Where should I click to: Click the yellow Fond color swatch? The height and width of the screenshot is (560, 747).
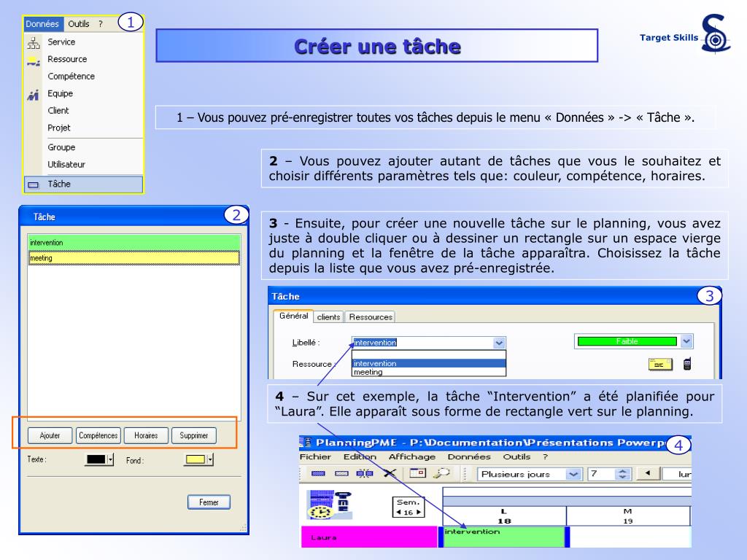pos(196,459)
